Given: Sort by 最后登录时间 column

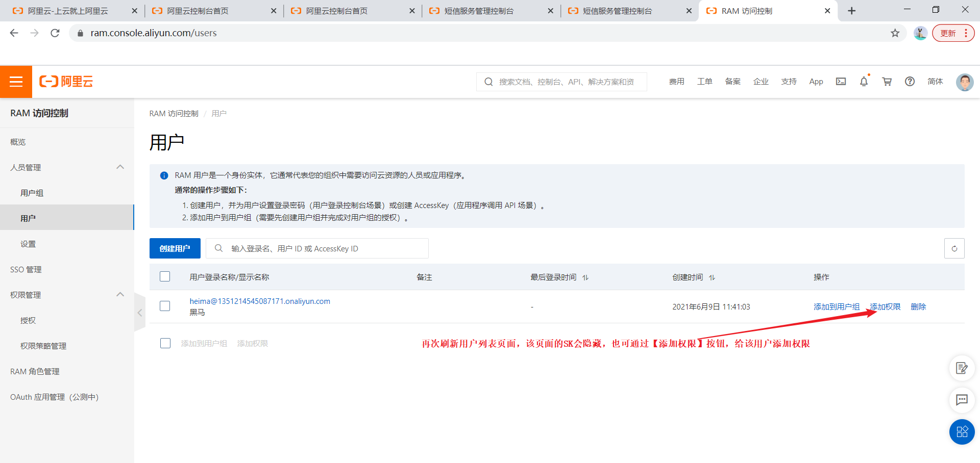Looking at the screenshot, I should (585, 277).
